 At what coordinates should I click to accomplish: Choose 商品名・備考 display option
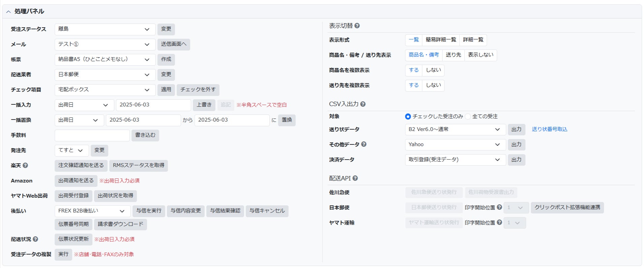[x=424, y=55]
